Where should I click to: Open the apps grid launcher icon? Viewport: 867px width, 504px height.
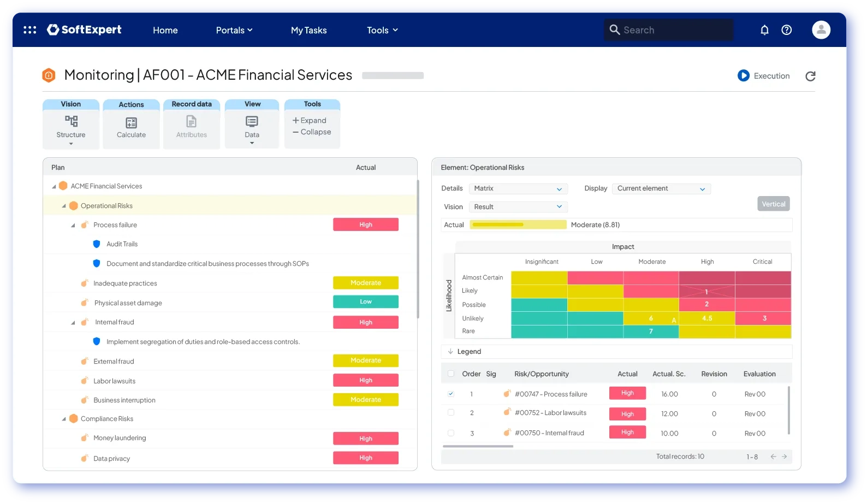click(x=30, y=30)
